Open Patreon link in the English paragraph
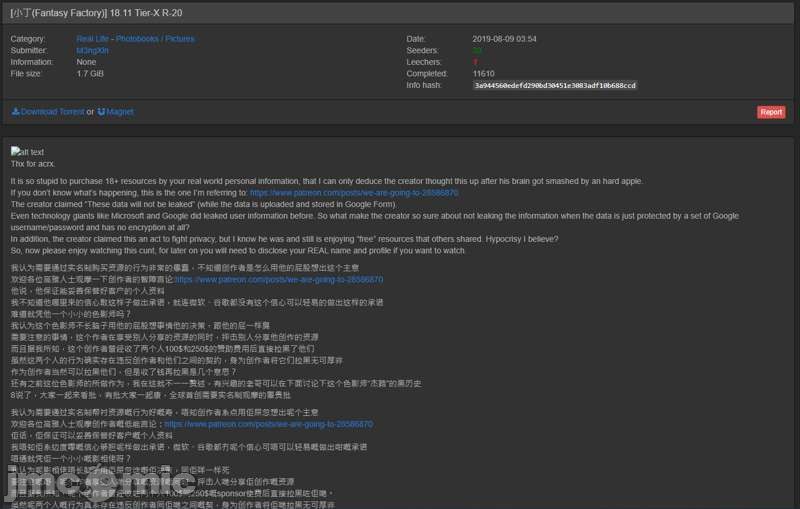Image resolution: width=800 pixels, height=509 pixels. [x=353, y=192]
